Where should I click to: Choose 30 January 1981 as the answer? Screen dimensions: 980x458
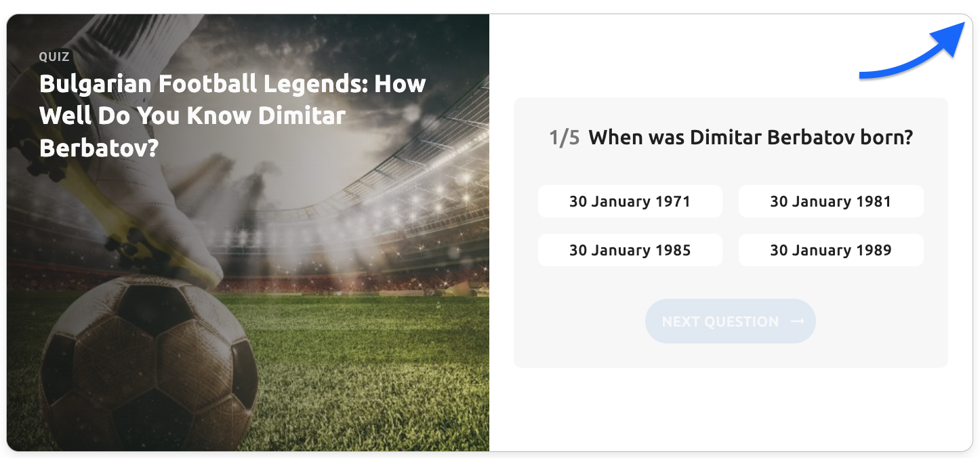pos(830,201)
